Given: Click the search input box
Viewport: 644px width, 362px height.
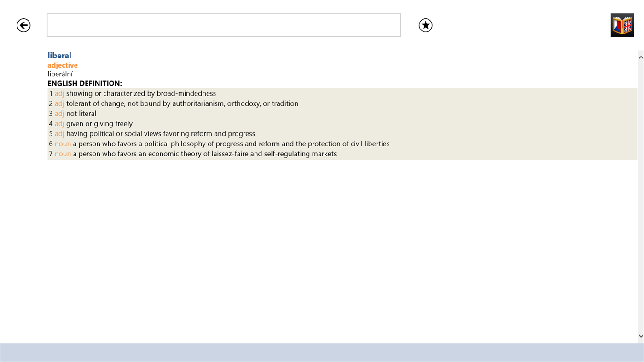Looking at the screenshot, I should point(224,25).
